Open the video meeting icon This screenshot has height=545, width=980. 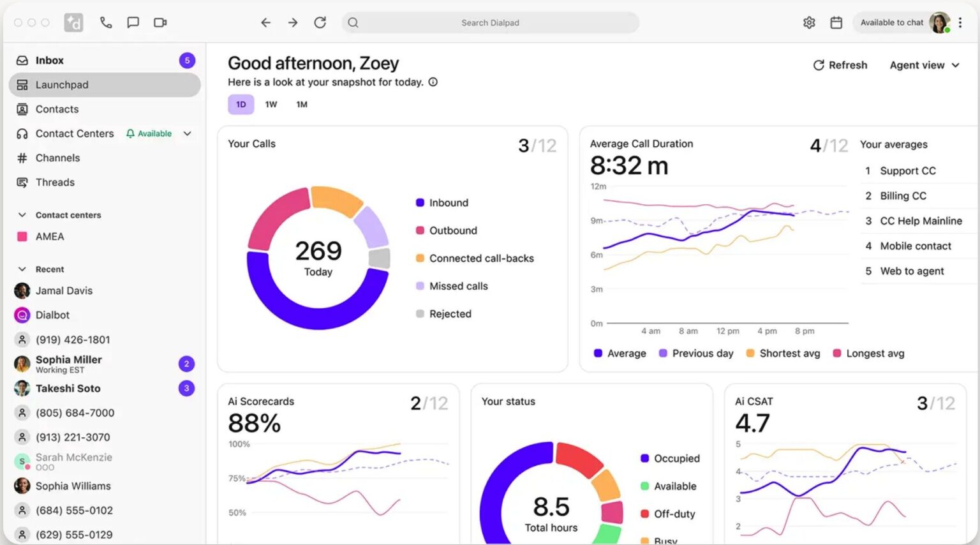click(x=160, y=22)
